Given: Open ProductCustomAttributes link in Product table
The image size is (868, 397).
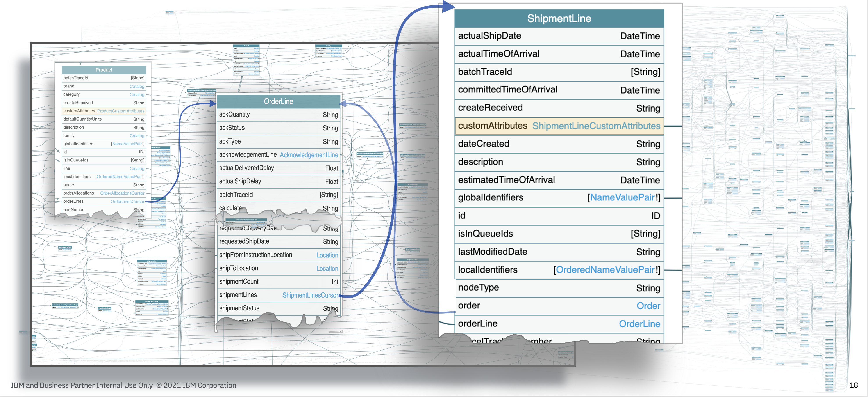Looking at the screenshot, I should tap(121, 111).
